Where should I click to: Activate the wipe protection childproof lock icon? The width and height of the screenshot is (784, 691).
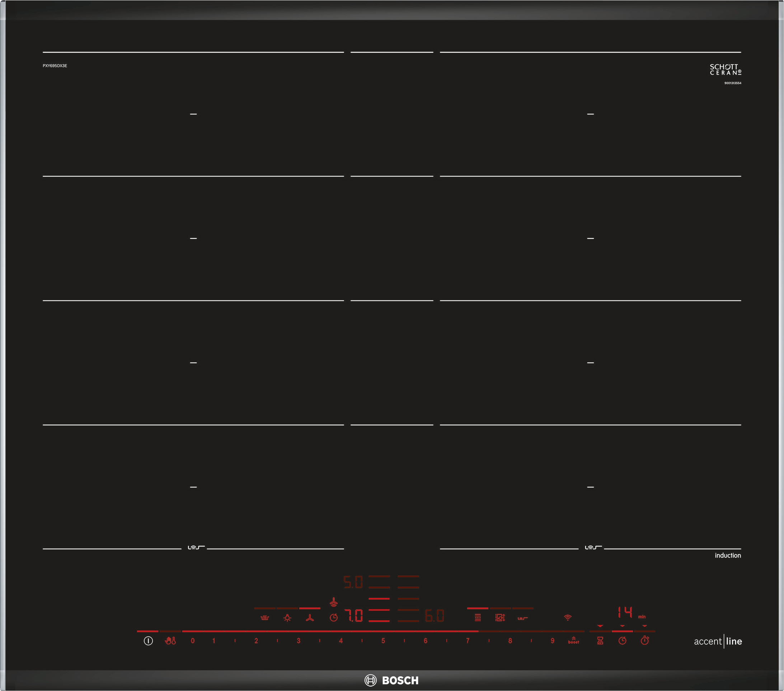click(170, 640)
